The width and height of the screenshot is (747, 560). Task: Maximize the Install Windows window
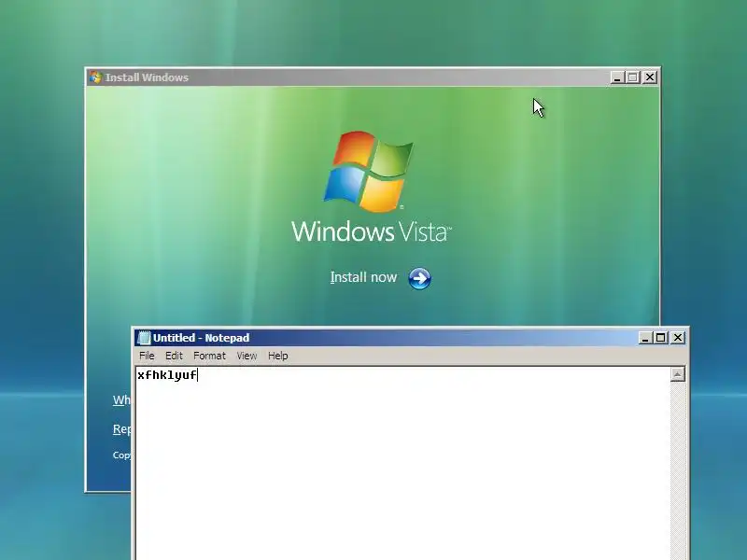(x=633, y=77)
